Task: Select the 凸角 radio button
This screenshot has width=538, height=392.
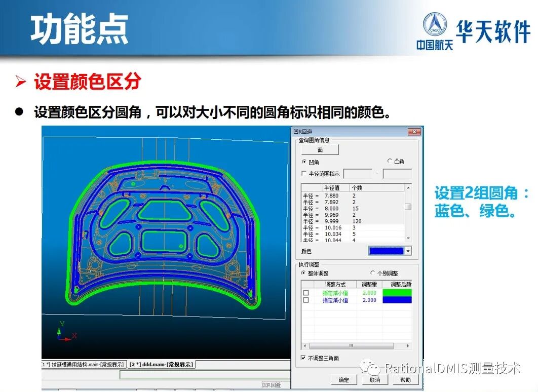Action: click(389, 162)
